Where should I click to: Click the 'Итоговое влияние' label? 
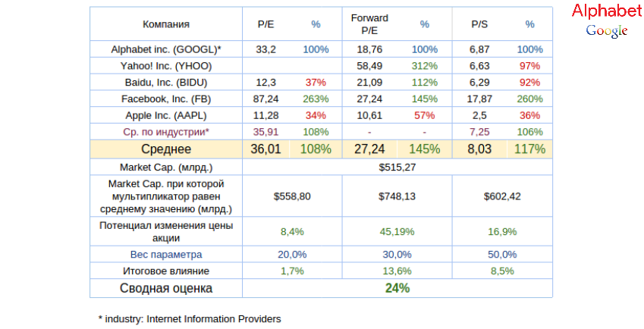pyautogui.click(x=166, y=271)
